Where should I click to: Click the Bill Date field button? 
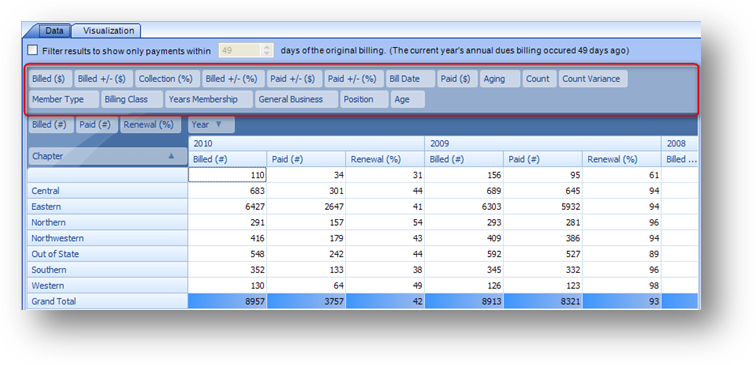coord(410,79)
